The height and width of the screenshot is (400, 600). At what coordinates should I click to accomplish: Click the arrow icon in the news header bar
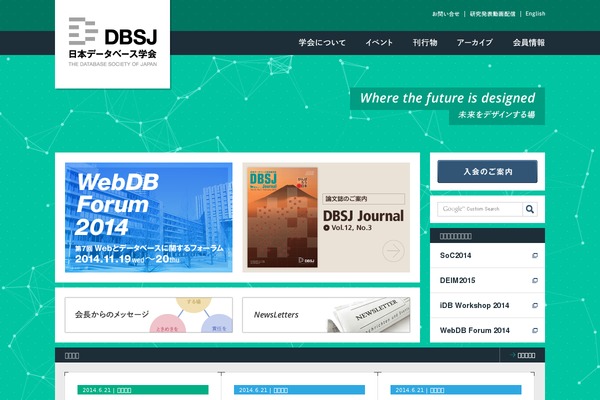pos(513,355)
